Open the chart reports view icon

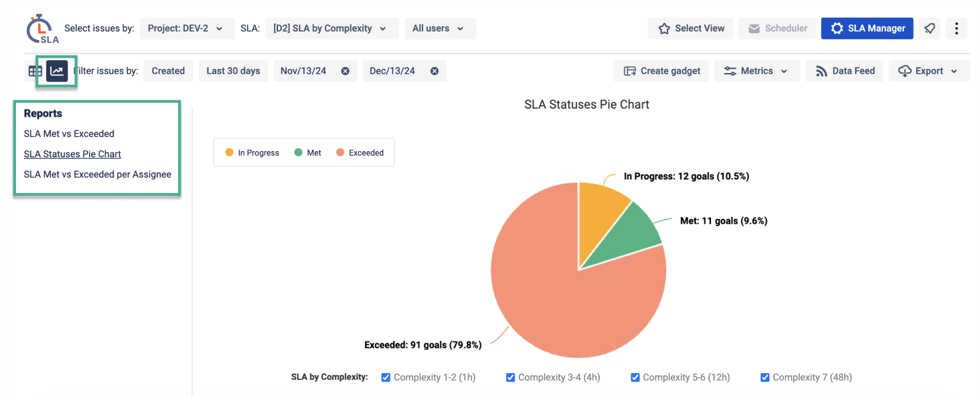tap(57, 71)
